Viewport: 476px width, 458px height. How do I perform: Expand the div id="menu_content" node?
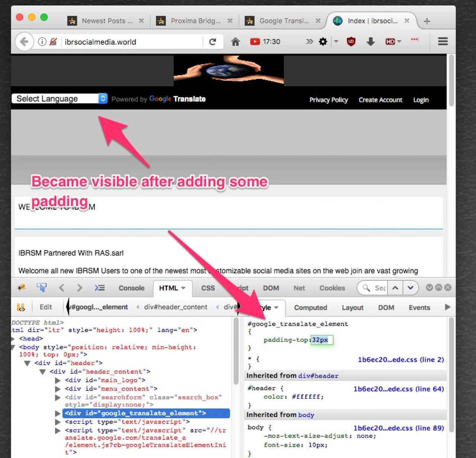pos(58,389)
